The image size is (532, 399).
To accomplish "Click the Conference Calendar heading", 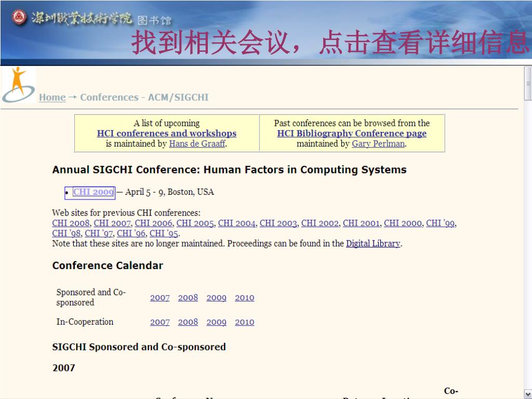I will tap(108, 265).
